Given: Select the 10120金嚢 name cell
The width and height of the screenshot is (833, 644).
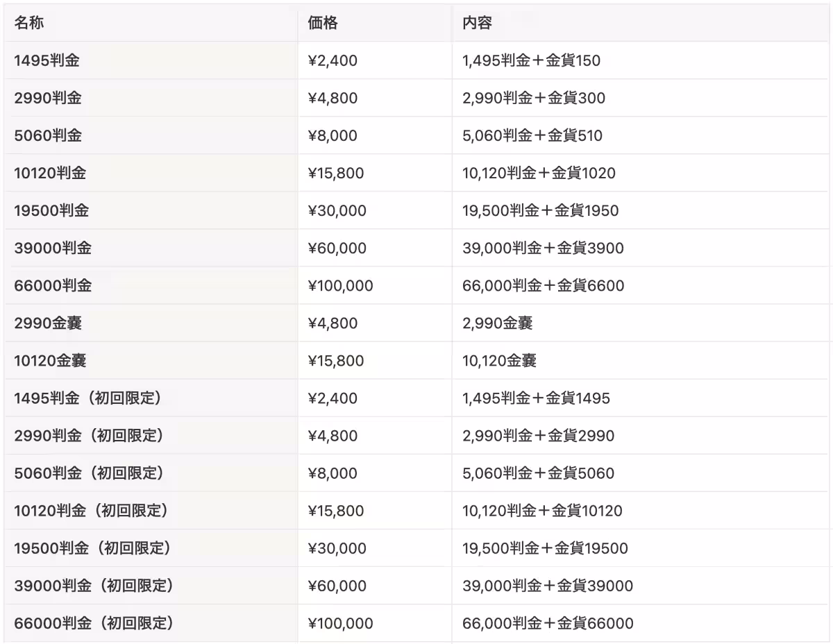Looking at the screenshot, I should pyautogui.click(x=50, y=360).
